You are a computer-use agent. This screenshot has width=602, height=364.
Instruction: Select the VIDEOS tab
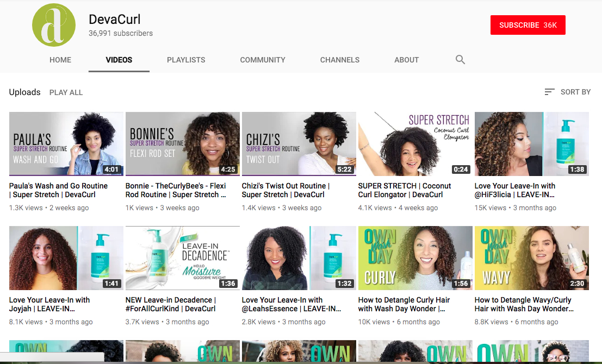119,60
